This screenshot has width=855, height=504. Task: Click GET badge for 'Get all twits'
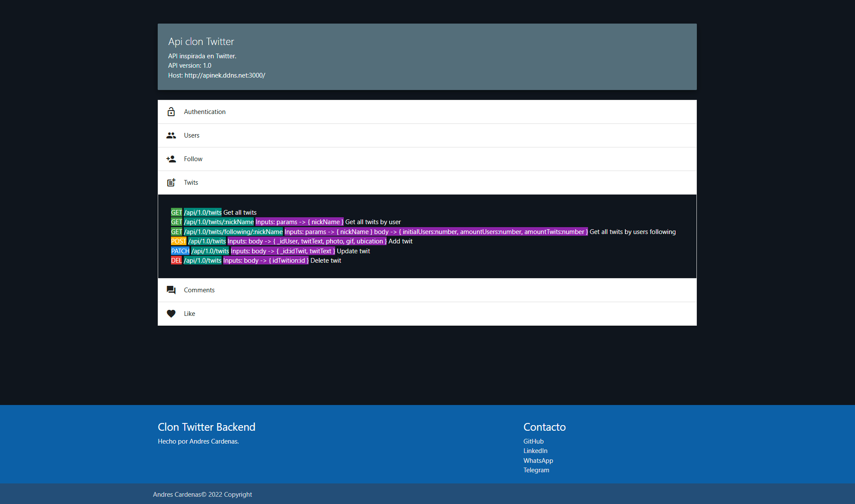click(177, 213)
